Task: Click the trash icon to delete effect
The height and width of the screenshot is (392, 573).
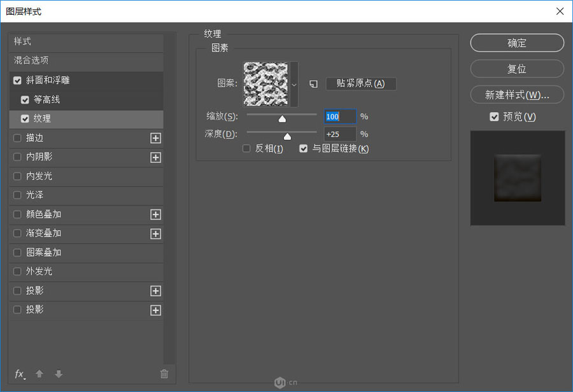Action: pos(164,374)
